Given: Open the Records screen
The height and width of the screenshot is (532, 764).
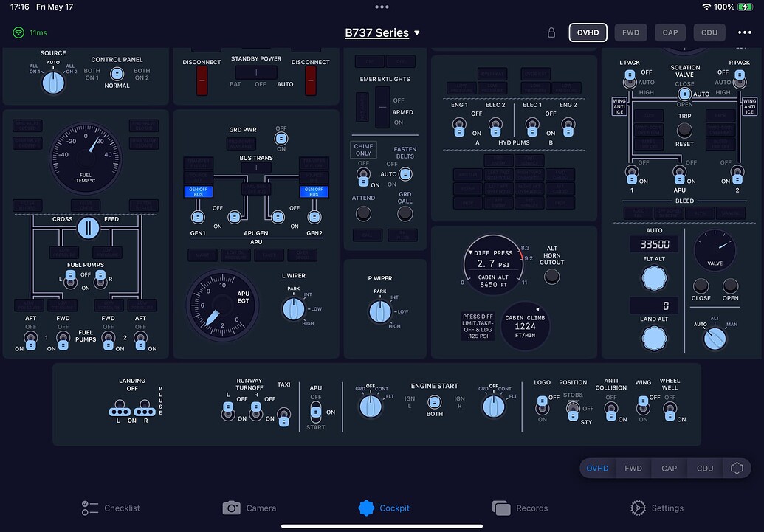Looking at the screenshot, I should (x=522, y=508).
